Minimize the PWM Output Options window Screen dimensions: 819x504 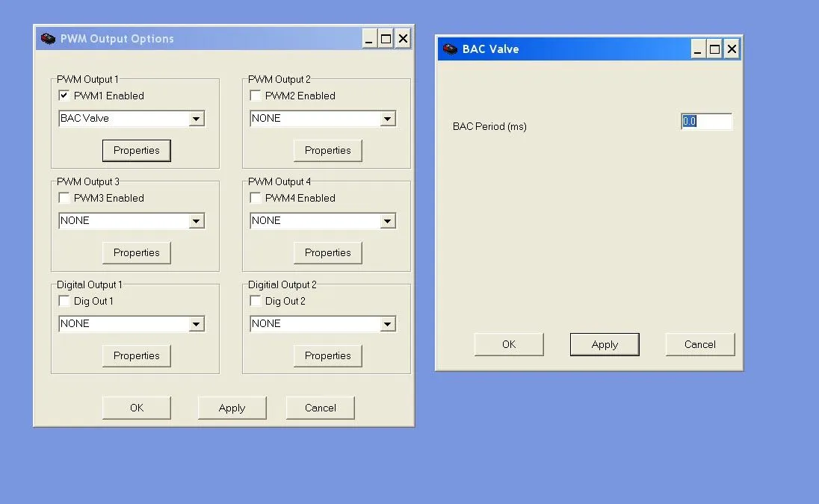coord(370,39)
